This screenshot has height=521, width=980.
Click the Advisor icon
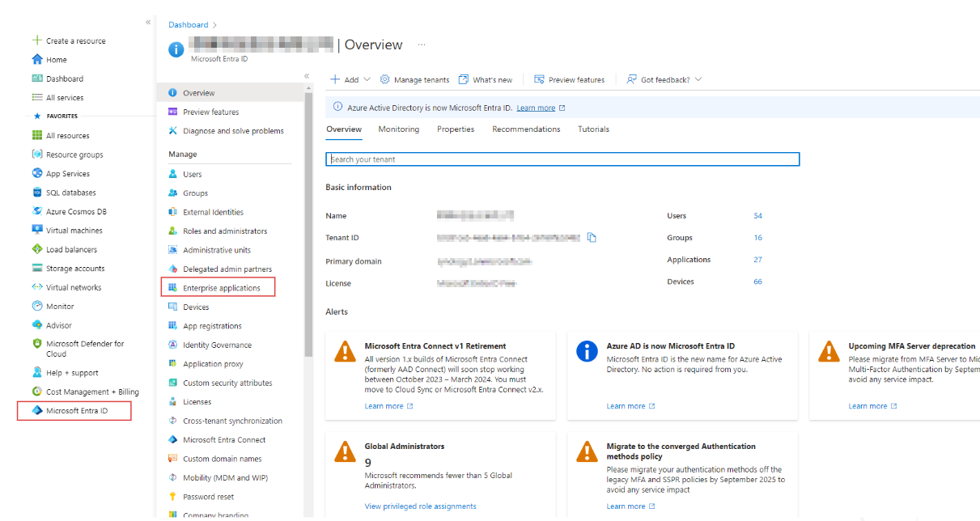click(36, 325)
